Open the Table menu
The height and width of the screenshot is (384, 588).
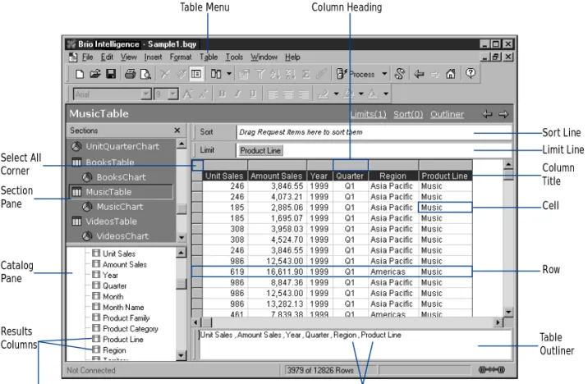[209, 57]
